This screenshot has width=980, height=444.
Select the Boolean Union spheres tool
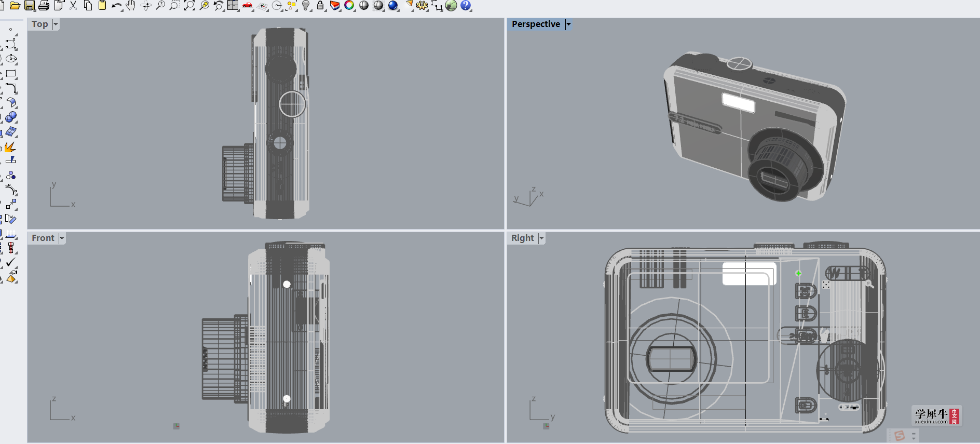pyautogui.click(x=11, y=117)
